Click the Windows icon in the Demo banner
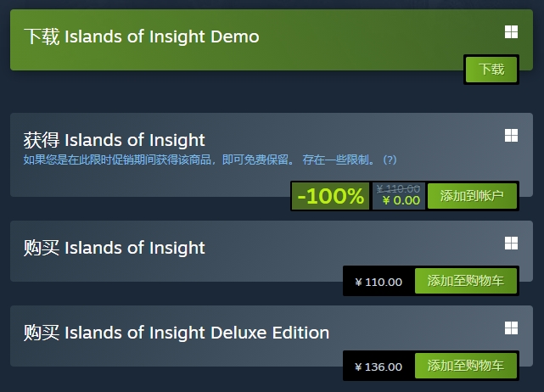544x392 pixels. click(x=511, y=32)
